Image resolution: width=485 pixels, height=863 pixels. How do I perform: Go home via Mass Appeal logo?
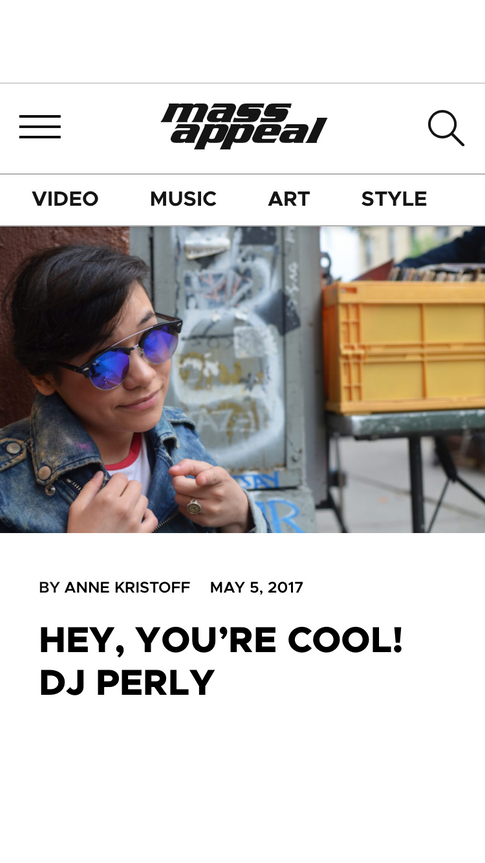click(244, 126)
